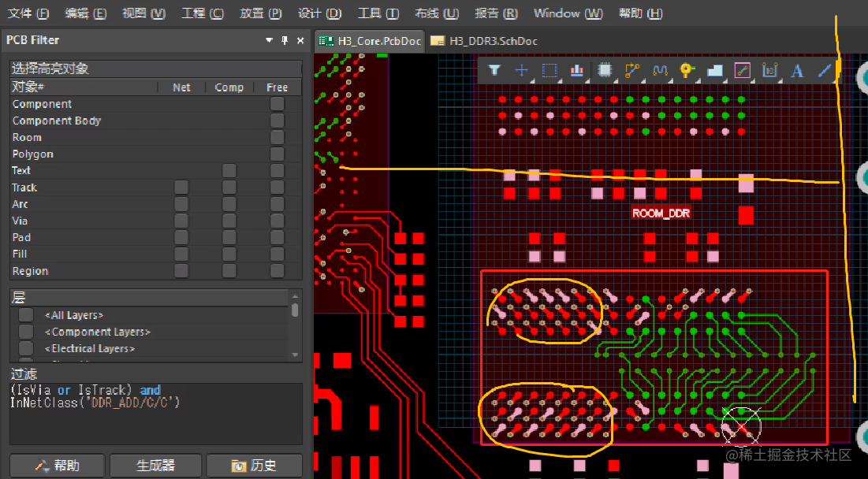
Task: Check the Net checkbox for Track
Action: coord(181,188)
